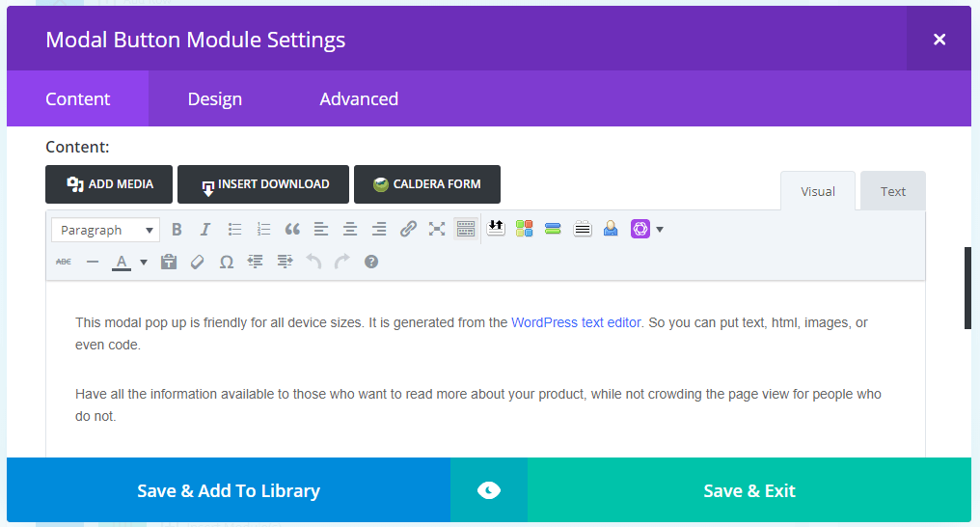
Task: Open the Paragraph format dropdown
Action: (x=106, y=230)
